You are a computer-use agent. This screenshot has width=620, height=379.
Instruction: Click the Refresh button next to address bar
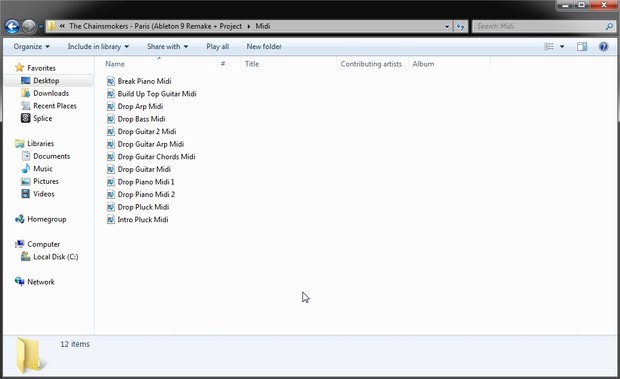tap(461, 26)
